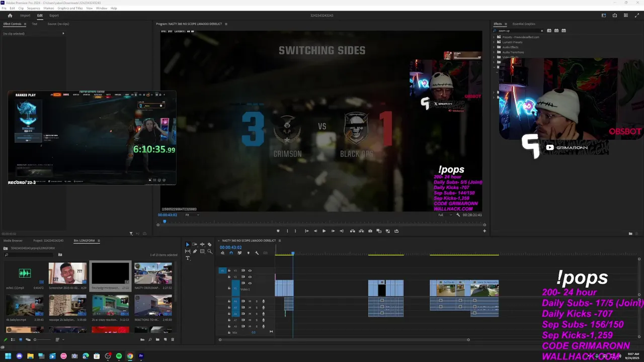
Task: Play the sequence in Program Monitor
Action: pos(324,231)
